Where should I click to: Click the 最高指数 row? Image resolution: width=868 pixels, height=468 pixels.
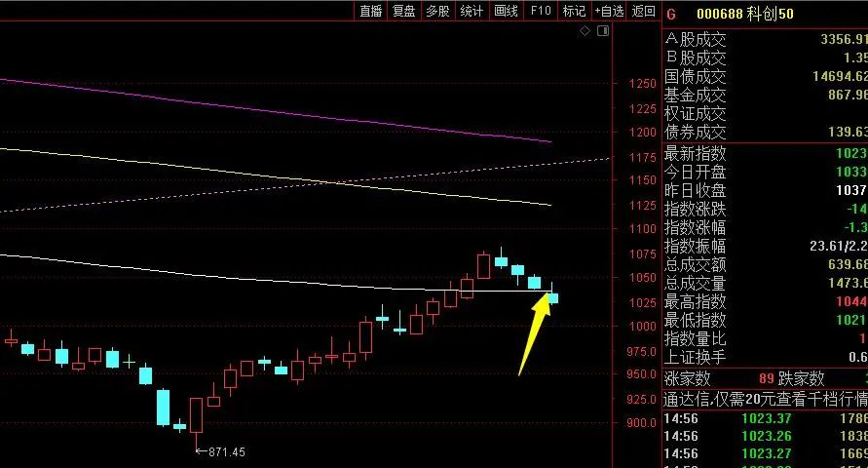click(x=766, y=301)
